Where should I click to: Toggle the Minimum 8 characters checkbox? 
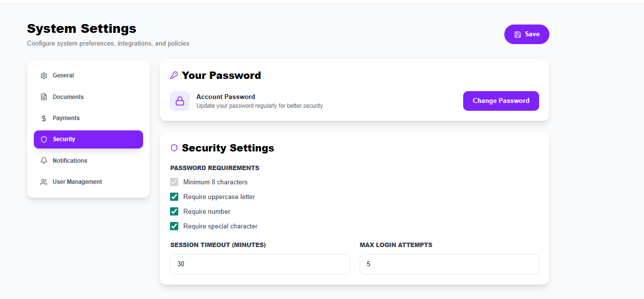[x=174, y=182]
